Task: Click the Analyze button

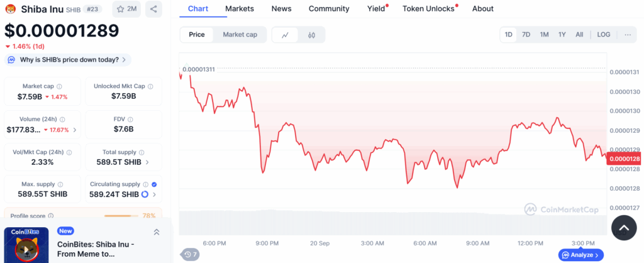Action: pyautogui.click(x=580, y=255)
